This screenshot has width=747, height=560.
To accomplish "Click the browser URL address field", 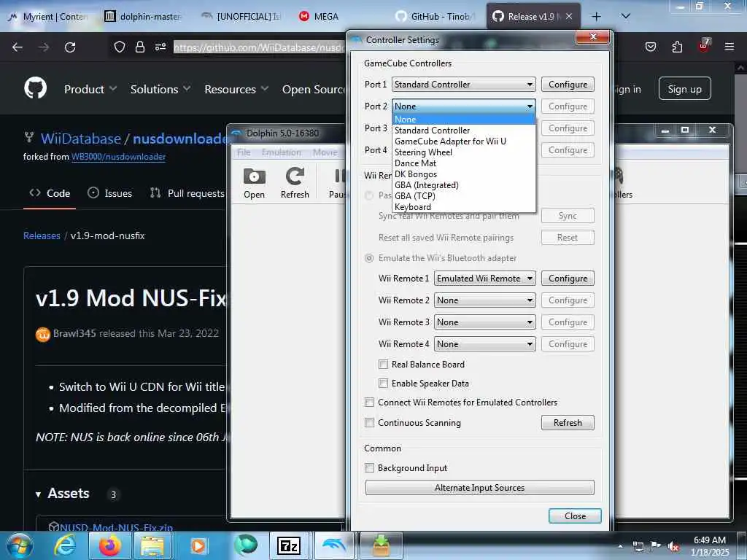I will [x=260, y=47].
